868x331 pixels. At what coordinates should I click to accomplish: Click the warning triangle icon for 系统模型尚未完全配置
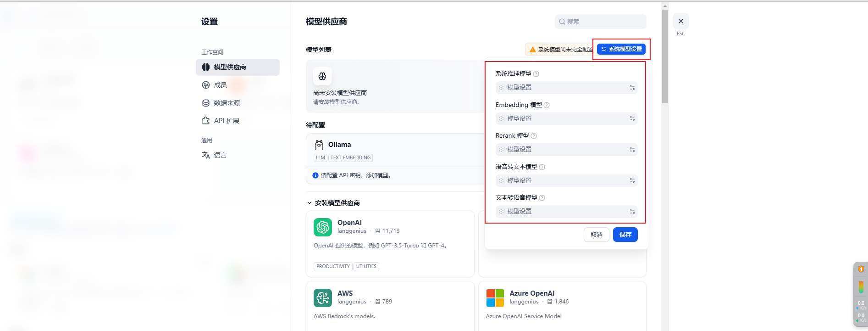[532, 50]
